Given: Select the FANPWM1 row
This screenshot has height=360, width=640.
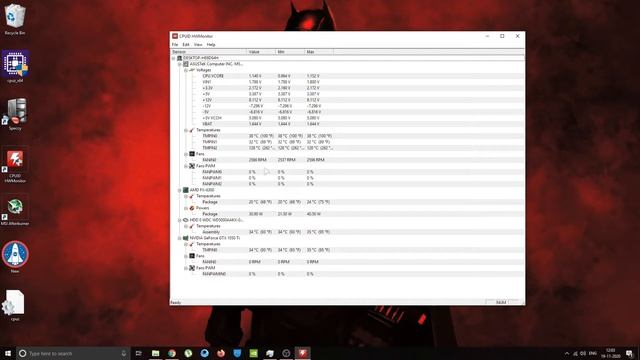Looking at the screenshot, I should 347,178.
